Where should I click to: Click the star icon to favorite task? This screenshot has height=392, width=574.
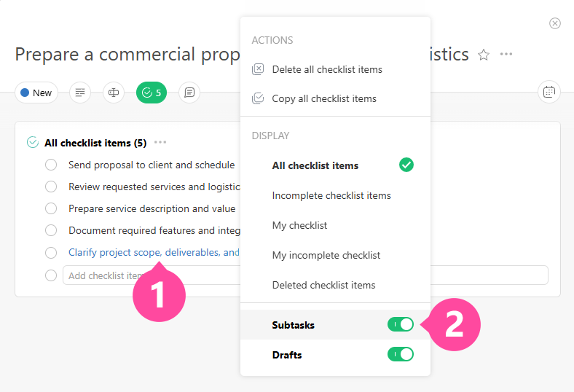coord(484,55)
